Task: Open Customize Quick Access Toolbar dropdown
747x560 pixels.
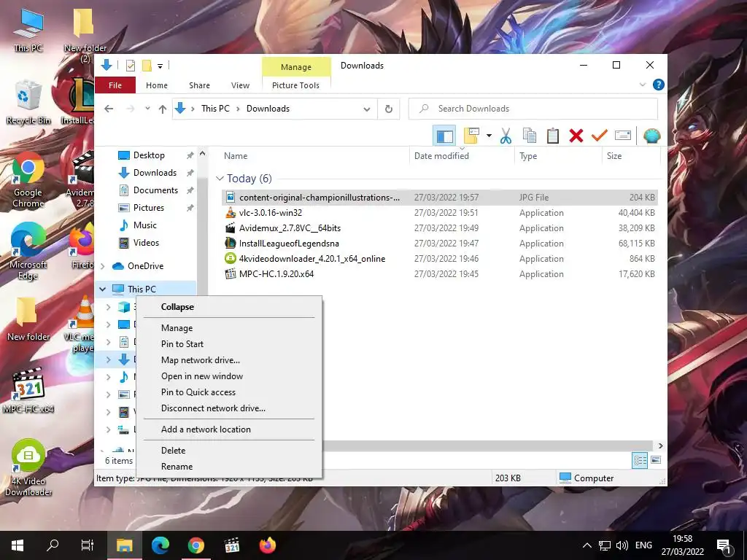Action: click(160, 66)
